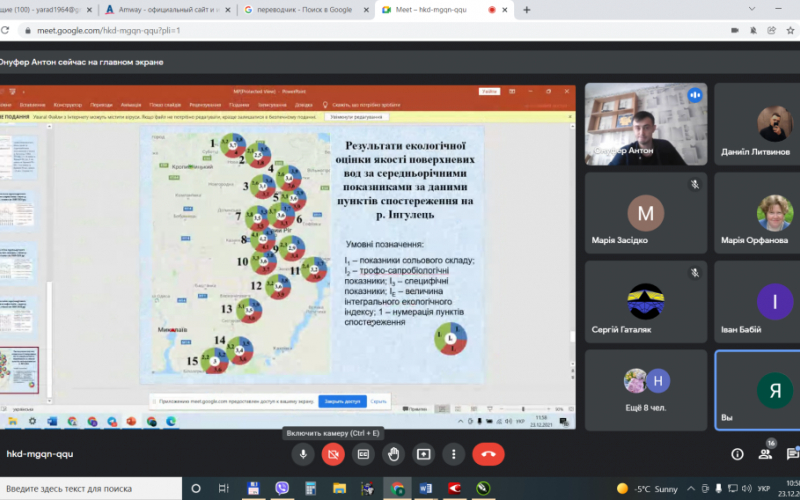Bookmark this page with the star icon
The height and width of the screenshot is (500, 800).
(x=790, y=30)
